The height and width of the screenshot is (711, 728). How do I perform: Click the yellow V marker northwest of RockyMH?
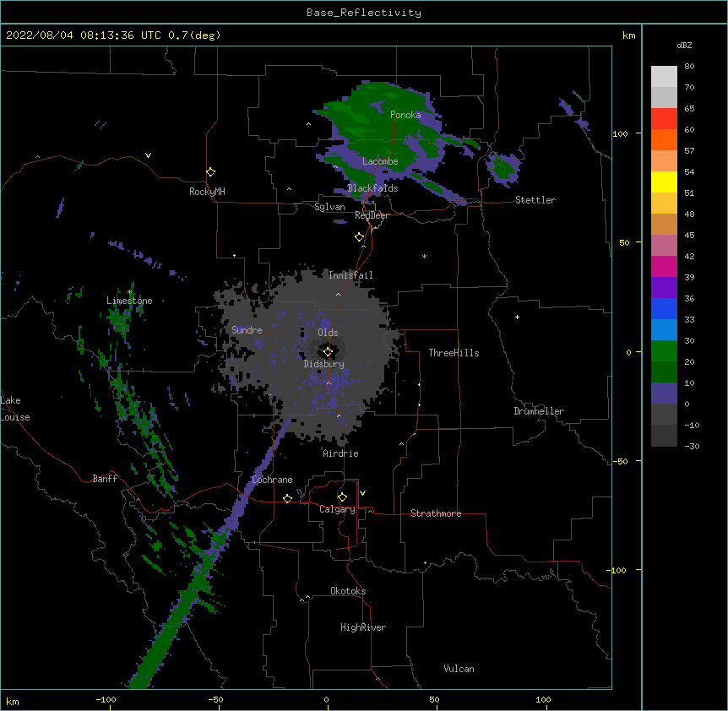(148, 155)
